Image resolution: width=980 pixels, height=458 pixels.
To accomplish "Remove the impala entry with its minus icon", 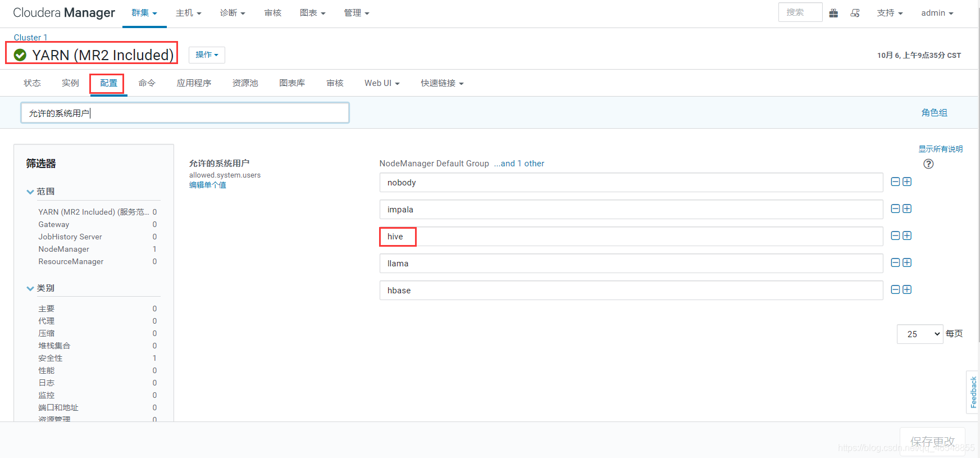I will point(896,208).
